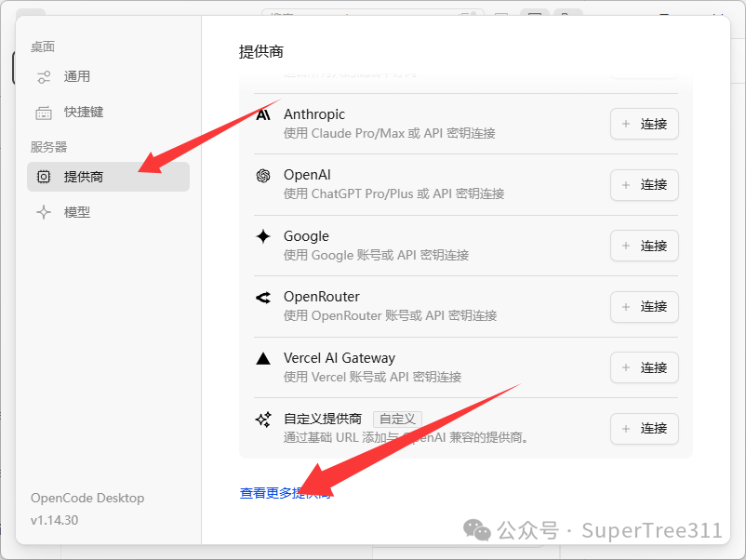This screenshot has height=560, width=746.
Task: Click the 提供商 chip icon
Action: click(44, 177)
